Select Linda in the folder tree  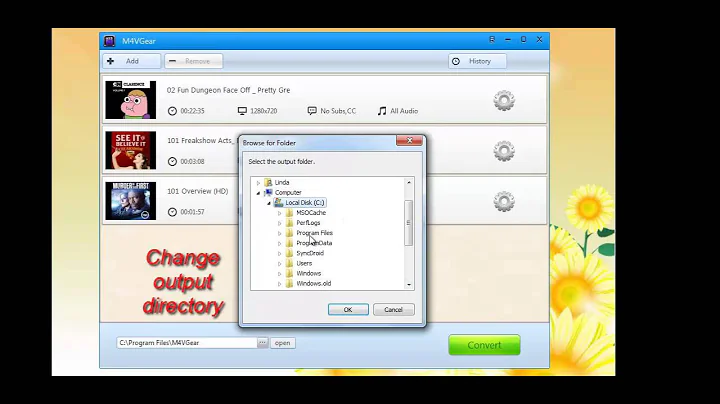(x=281, y=183)
